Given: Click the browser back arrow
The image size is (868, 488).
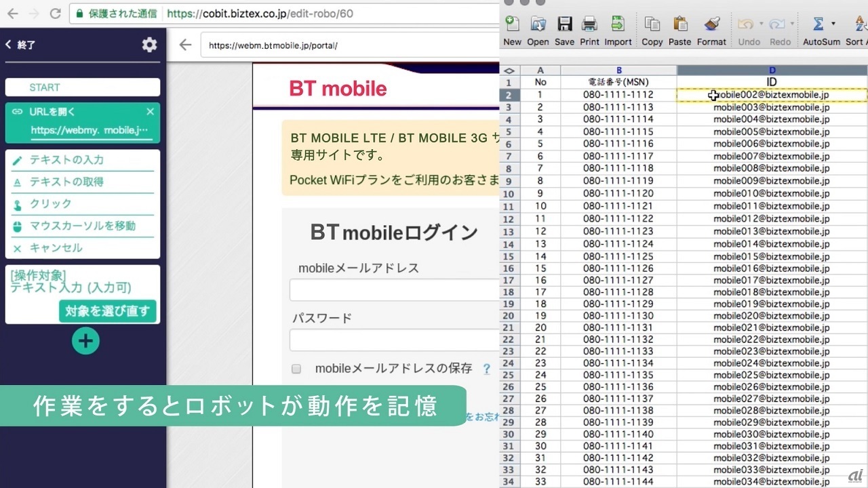Looking at the screenshot, I should click(x=13, y=14).
